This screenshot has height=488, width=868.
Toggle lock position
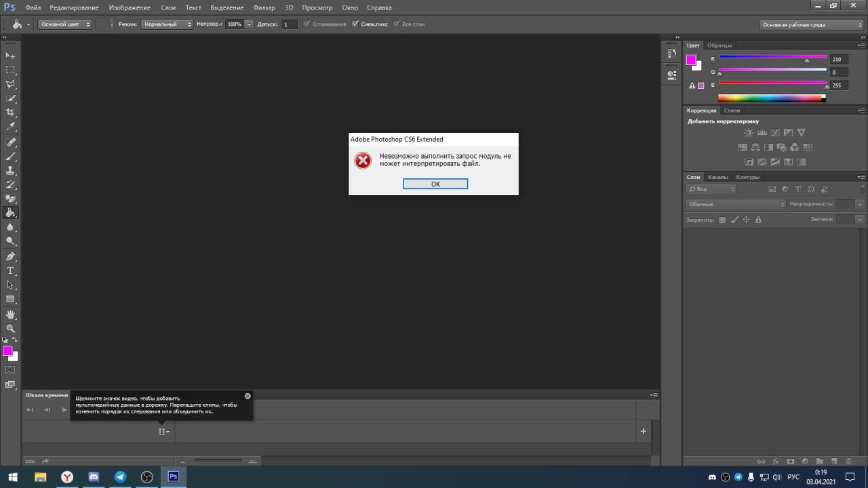tap(747, 220)
